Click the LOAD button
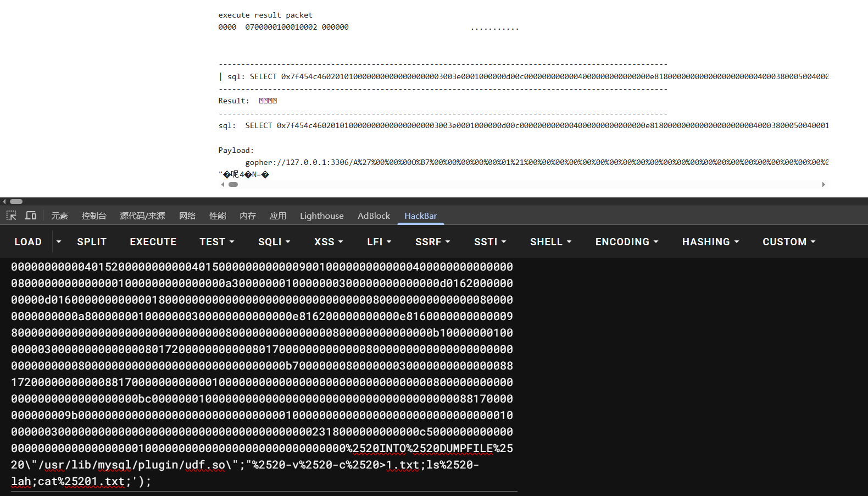The width and height of the screenshot is (868, 496). tap(28, 242)
